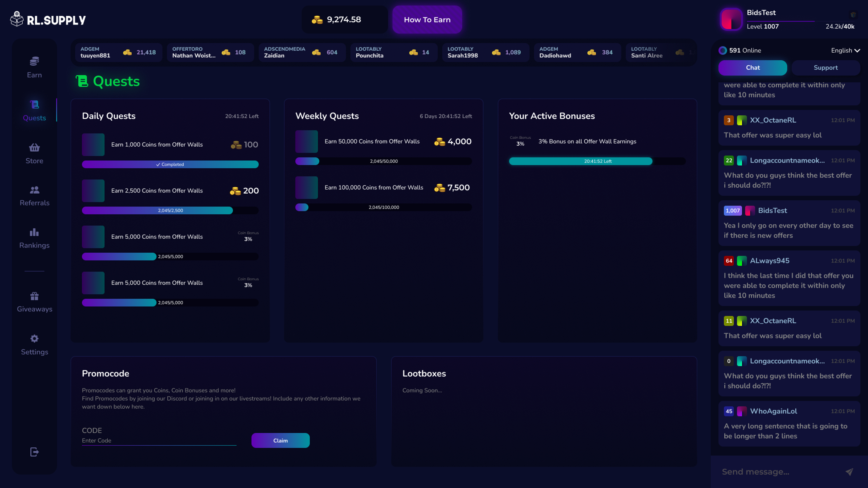Click the Quests scroll heading icon
Image resolution: width=868 pixels, height=488 pixels.
pyautogui.click(x=82, y=81)
